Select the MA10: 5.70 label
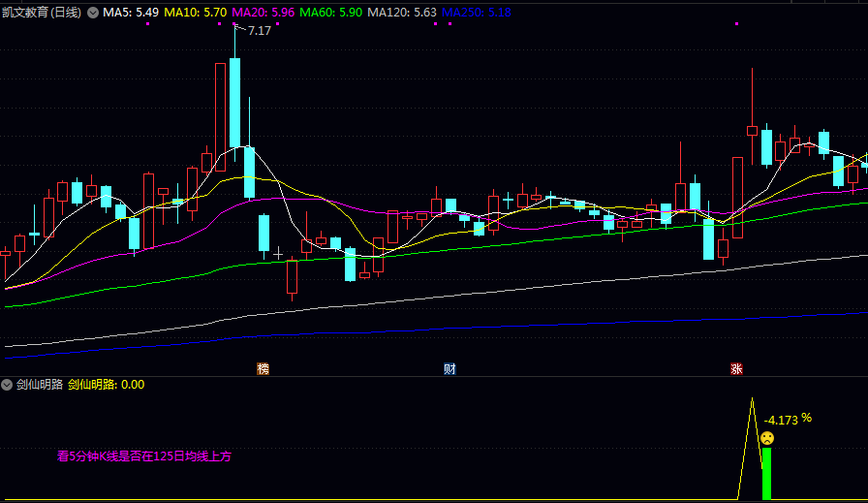Image resolution: width=868 pixels, height=503 pixels. click(196, 13)
